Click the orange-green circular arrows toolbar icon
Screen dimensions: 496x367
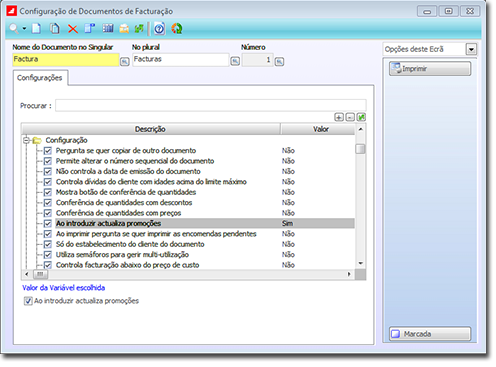pyautogui.click(x=177, y=29)
